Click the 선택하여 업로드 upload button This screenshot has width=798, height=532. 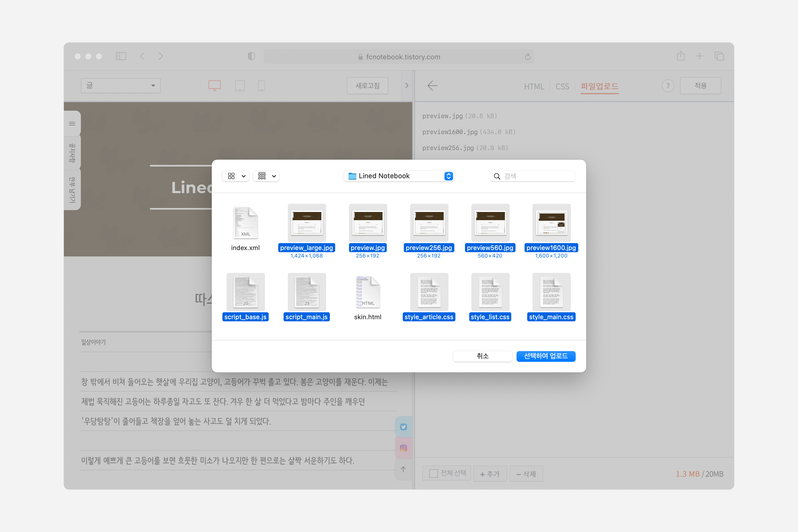pos(546,356)
